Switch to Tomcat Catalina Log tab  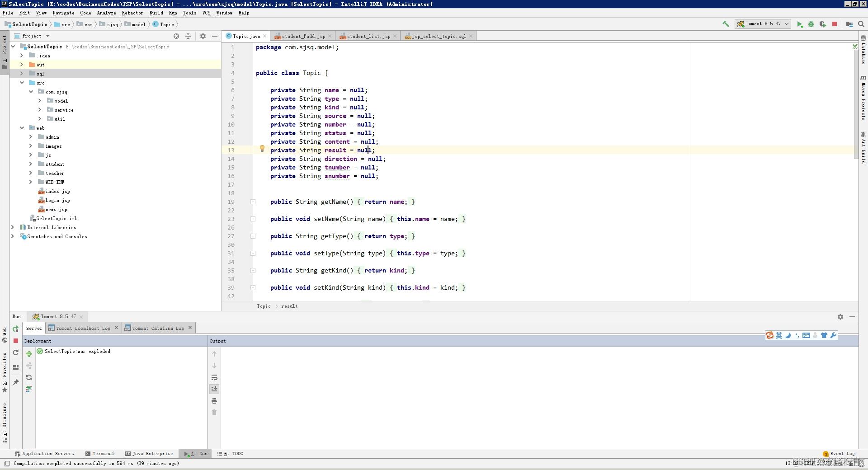click(x=158, y=328)
